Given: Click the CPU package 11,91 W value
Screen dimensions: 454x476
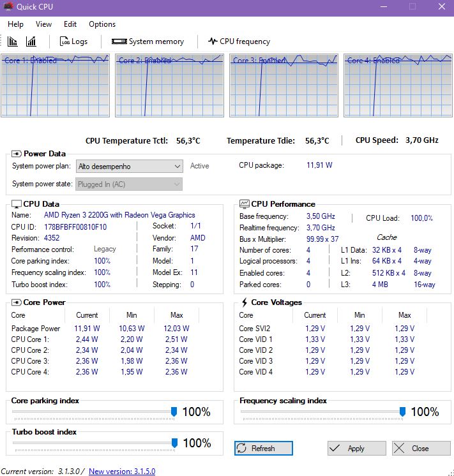Looking at the screenshot, I should point(319,165).
